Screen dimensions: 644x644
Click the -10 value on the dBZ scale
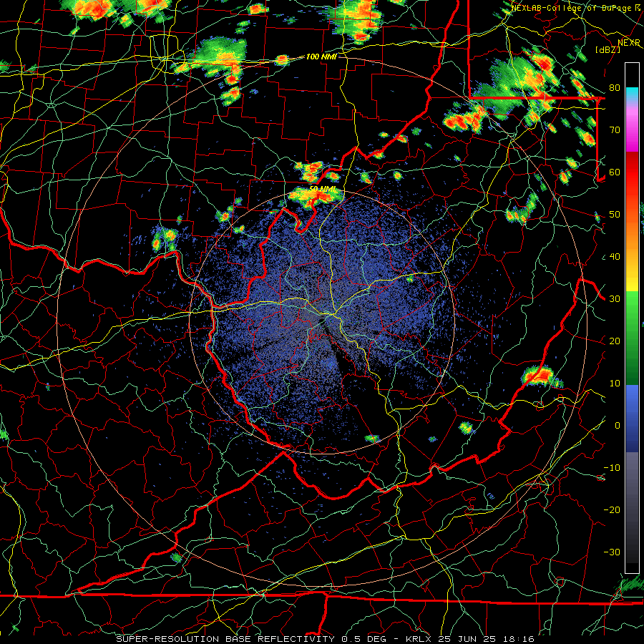(612, 468)
